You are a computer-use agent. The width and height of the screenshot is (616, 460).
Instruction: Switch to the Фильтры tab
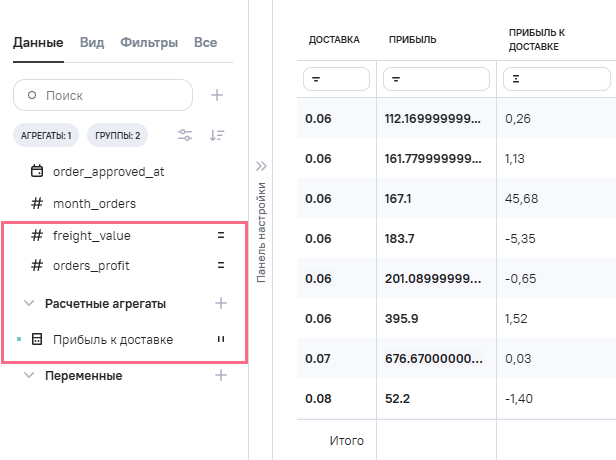149,43
